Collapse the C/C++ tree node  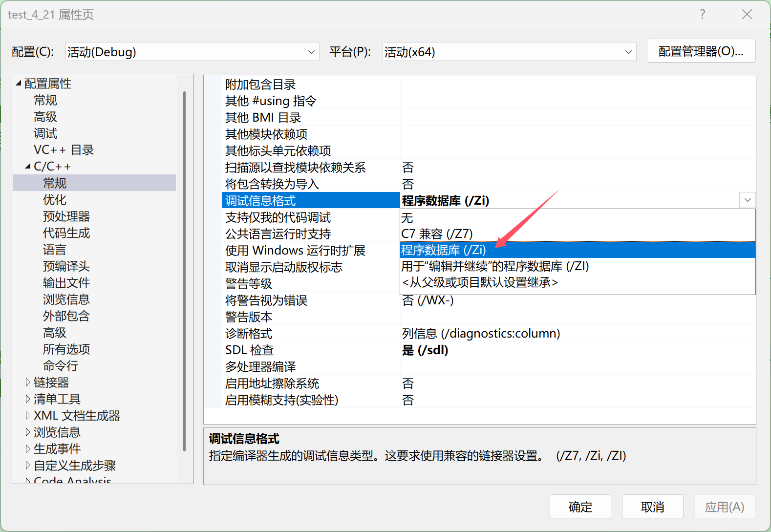point(28,167)
